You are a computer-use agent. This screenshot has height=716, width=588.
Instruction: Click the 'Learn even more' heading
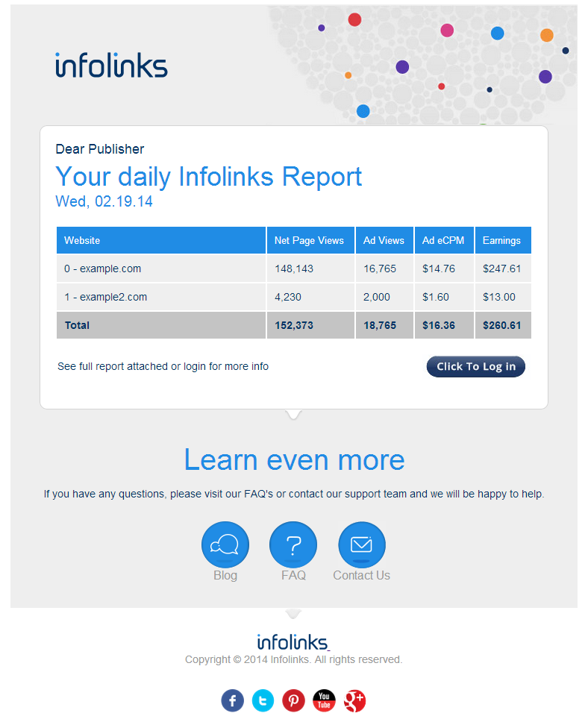(x=294, y=459)
